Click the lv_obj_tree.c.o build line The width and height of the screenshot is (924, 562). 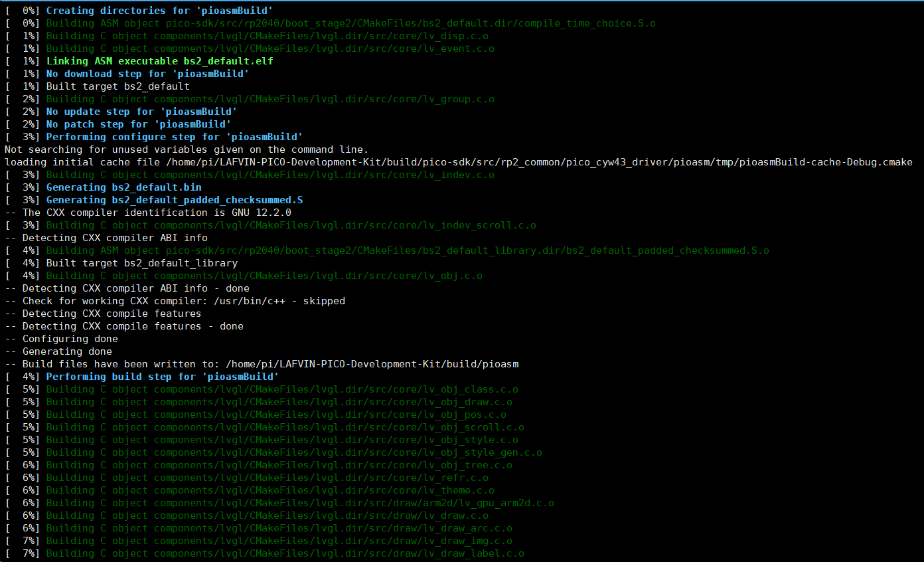coord(258,465)
